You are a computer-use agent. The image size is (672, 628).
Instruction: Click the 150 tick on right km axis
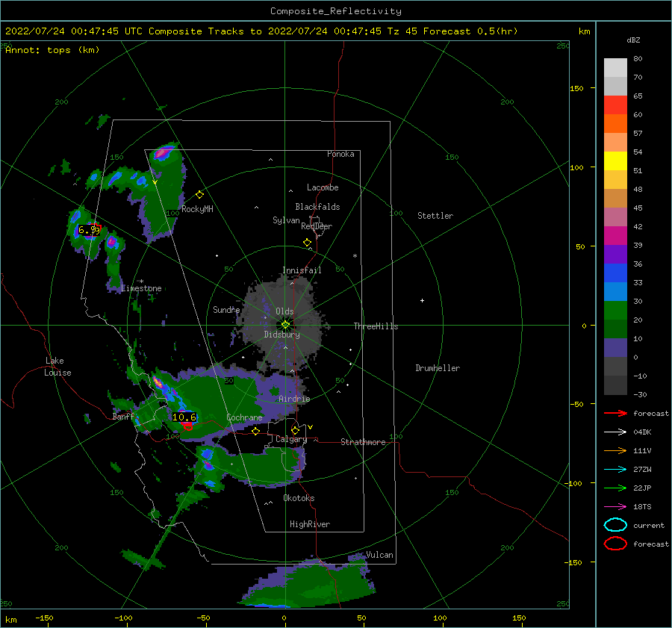[x=576, y=88]
